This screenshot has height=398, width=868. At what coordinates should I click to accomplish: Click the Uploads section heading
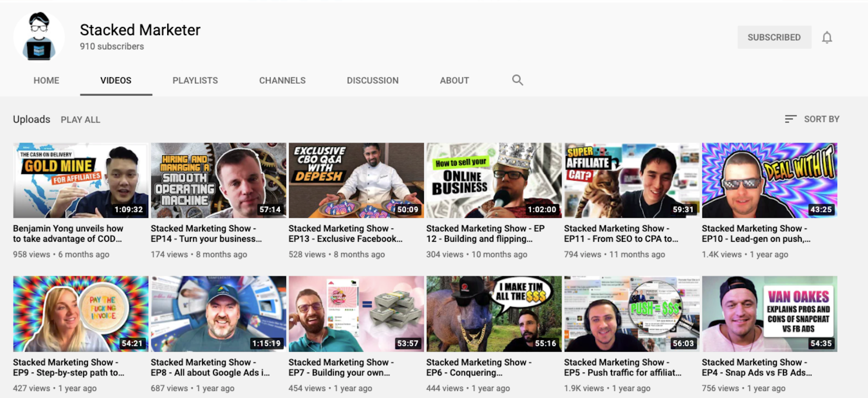tap(31, 119)
